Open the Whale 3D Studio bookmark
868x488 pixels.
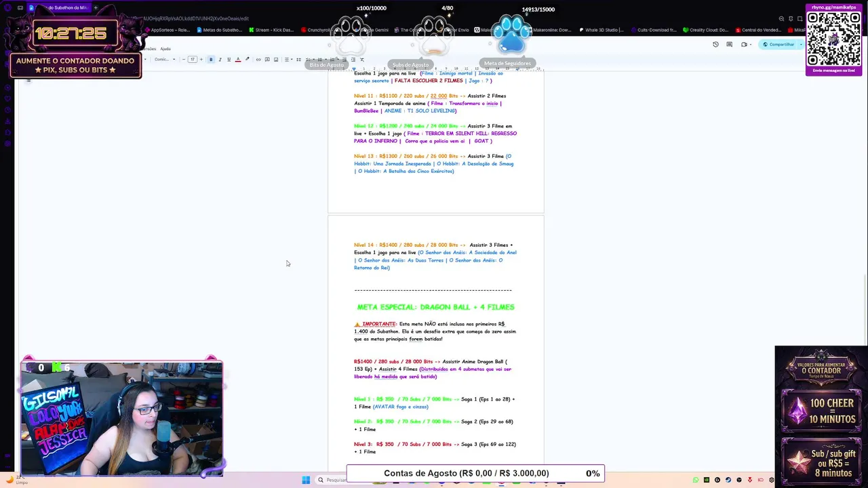pos(601,30)
